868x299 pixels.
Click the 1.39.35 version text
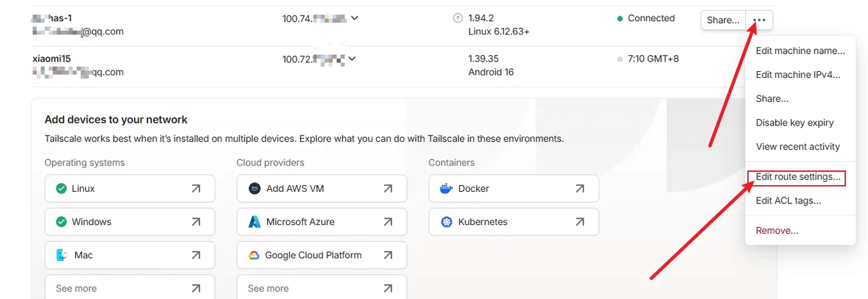coord(483,59)
